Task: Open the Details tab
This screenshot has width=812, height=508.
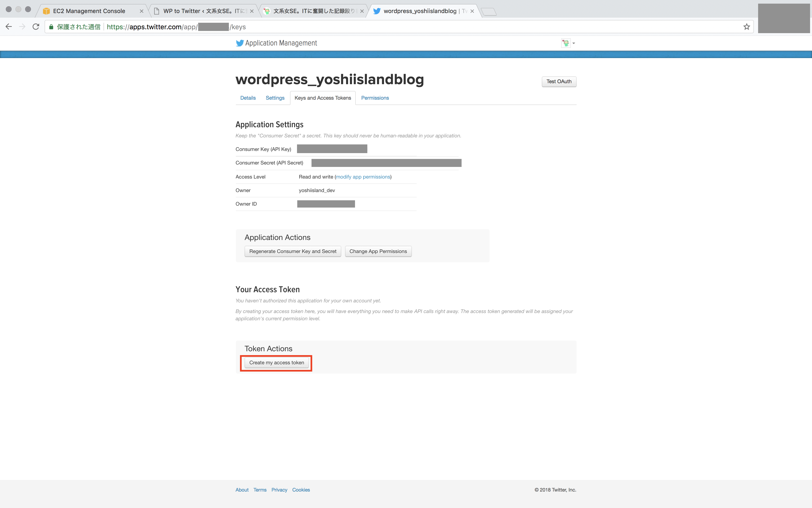Action: point(248,98)
